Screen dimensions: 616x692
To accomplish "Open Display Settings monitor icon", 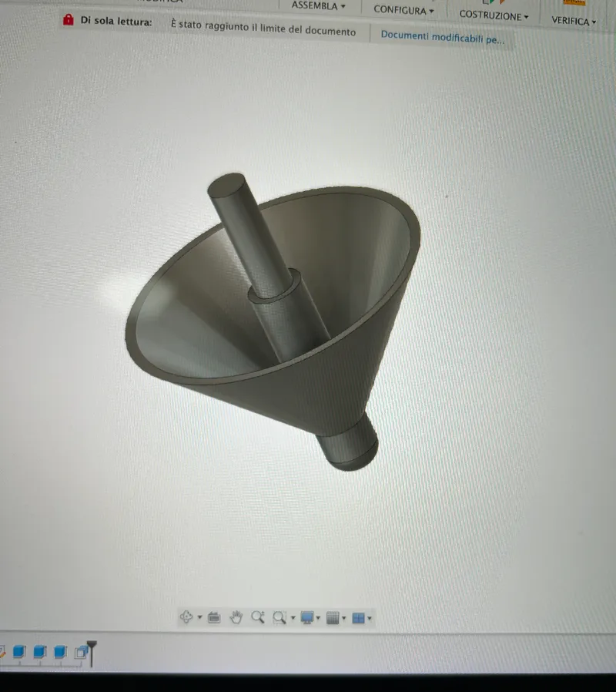I will (307, 617).
